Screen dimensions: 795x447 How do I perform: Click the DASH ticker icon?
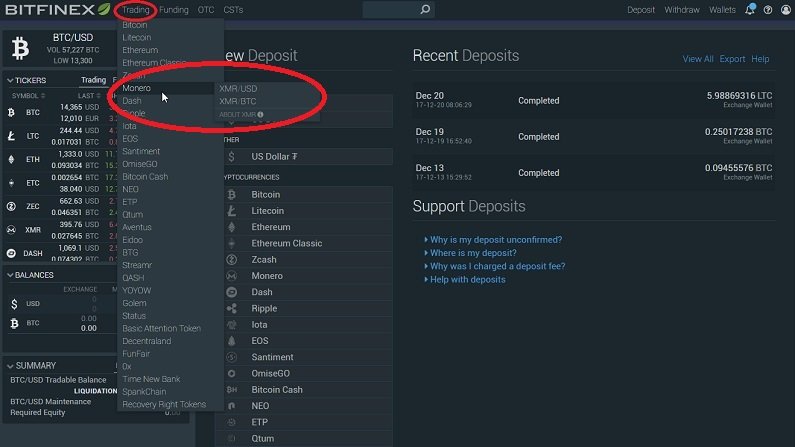(x=11, y=253)
